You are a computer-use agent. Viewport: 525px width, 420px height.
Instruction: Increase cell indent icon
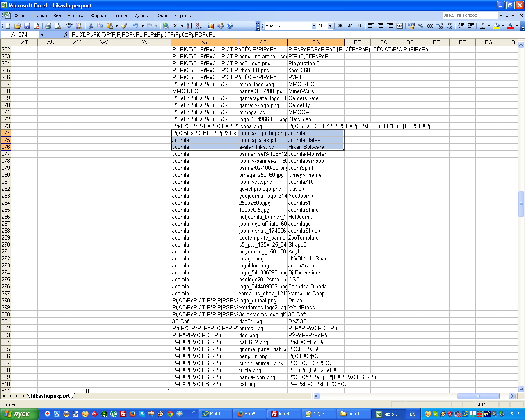(470, 26)
